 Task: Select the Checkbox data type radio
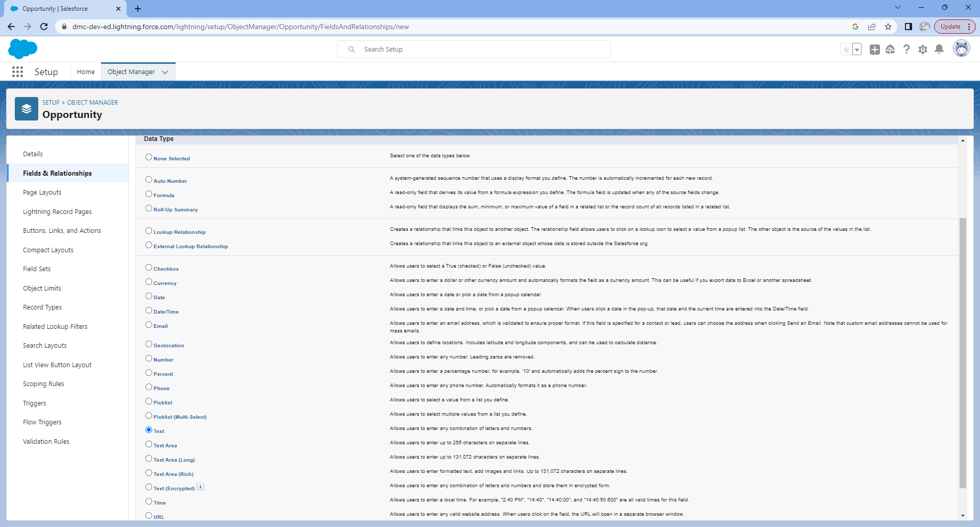[x=149, y=268]
